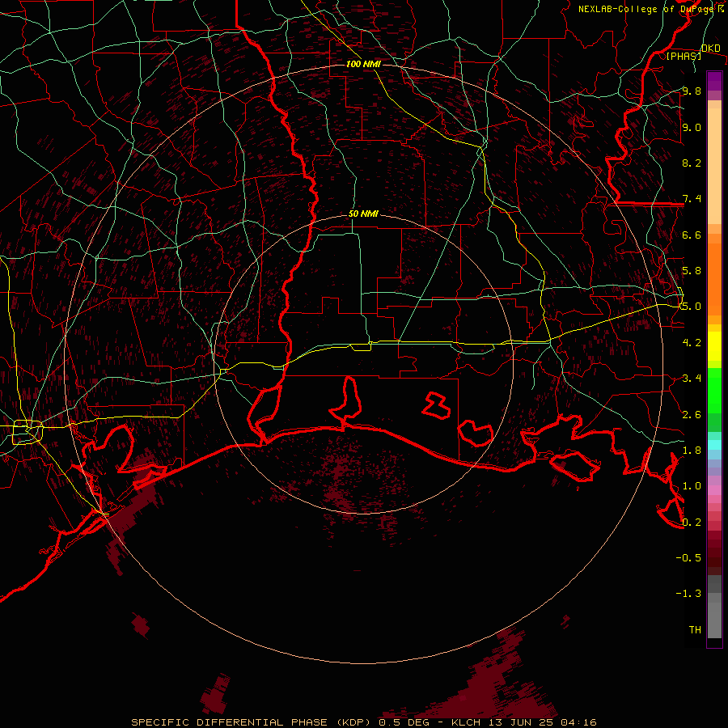
Task: Click the 4.2 legend value
Action: [692, 343]
